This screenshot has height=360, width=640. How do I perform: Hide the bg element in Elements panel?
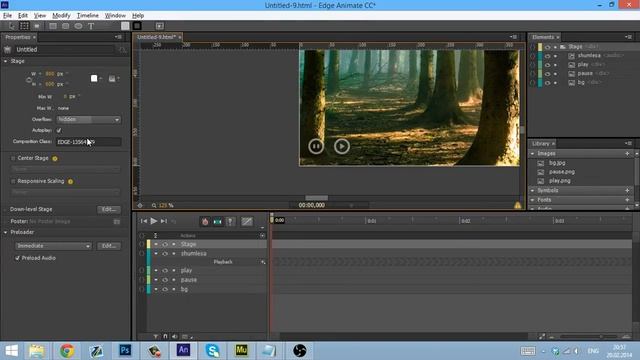pyautogui.click(x=547, y=82)
